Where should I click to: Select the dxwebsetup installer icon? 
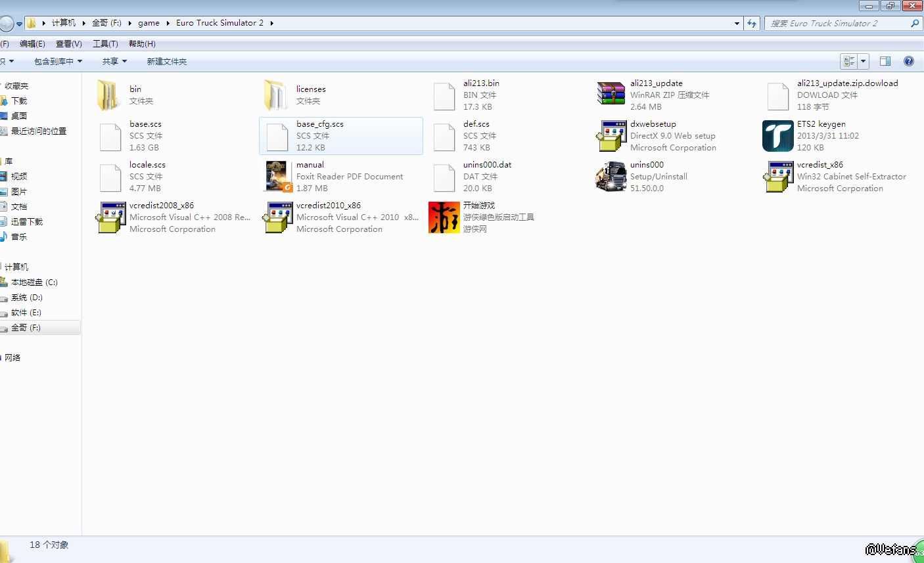pos(611,136)
